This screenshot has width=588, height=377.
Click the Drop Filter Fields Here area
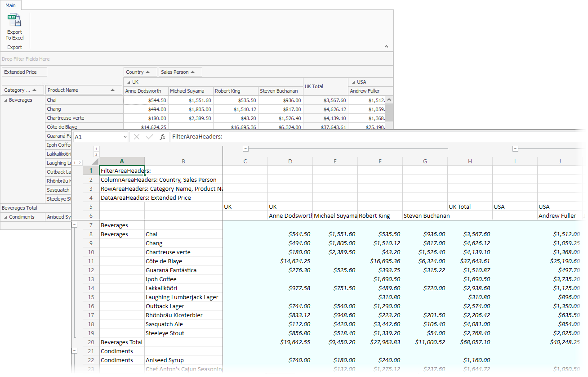[196, 59]
